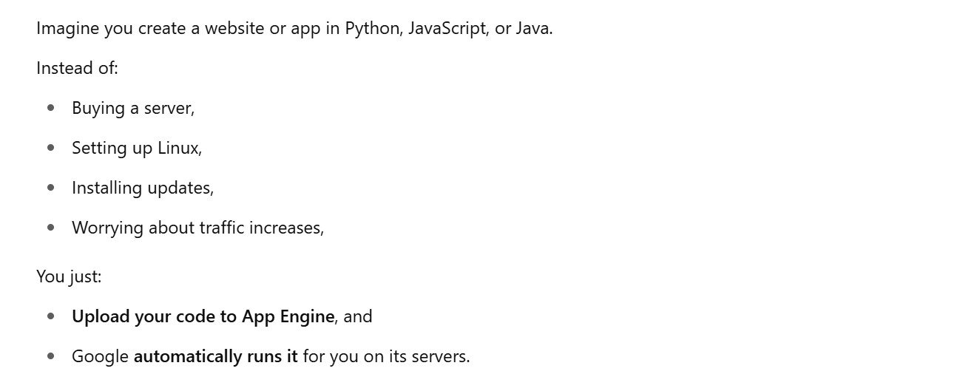
Task: Click the word "JavaScript" in the first sentence
Action: (446, 29)
